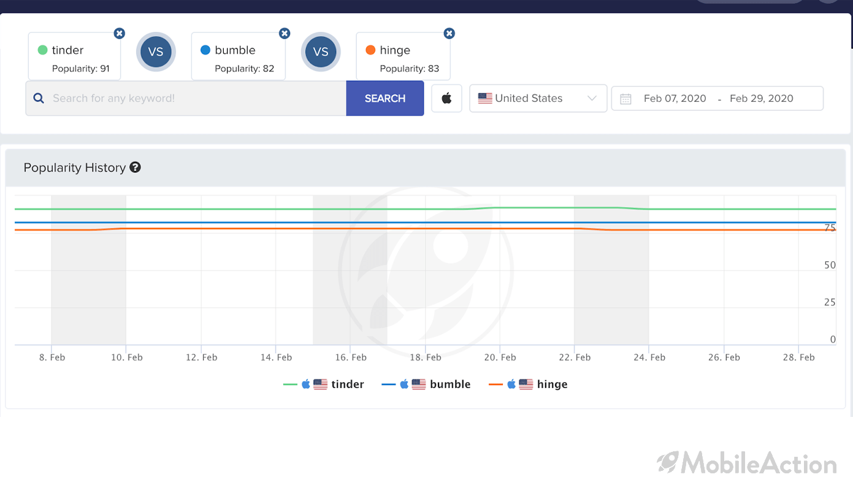Click the "75" y-axis label

point(830,228)
